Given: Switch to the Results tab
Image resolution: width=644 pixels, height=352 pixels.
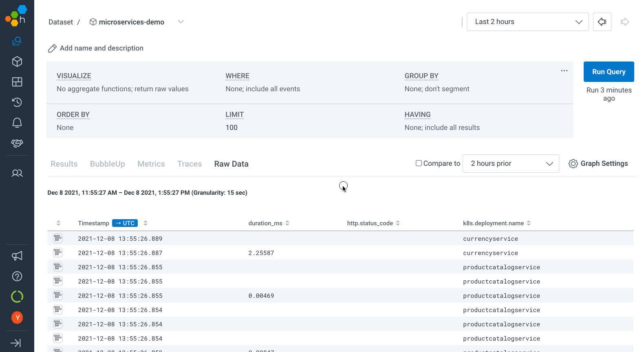Looking at the screenshot, I should coord(64,164).
